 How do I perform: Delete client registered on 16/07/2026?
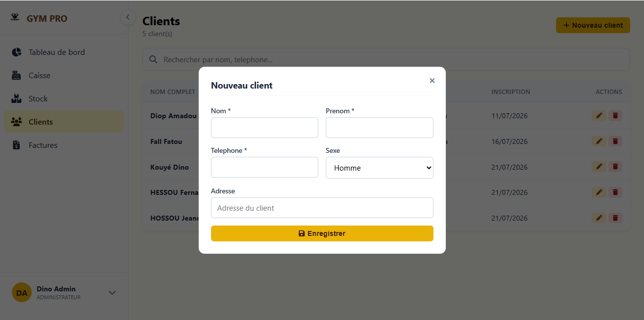[x=615, y=141]
